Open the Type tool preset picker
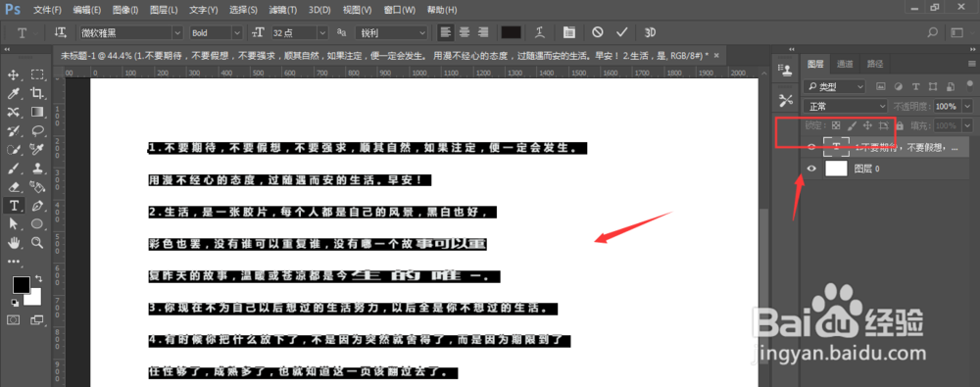980x387 pixels. point(25,32)
